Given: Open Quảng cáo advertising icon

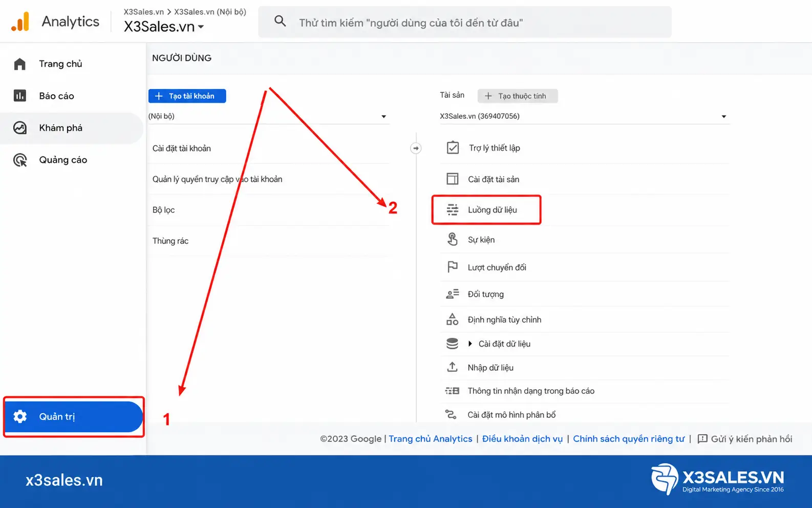Looking at the screenshot, I should [20, 160].
